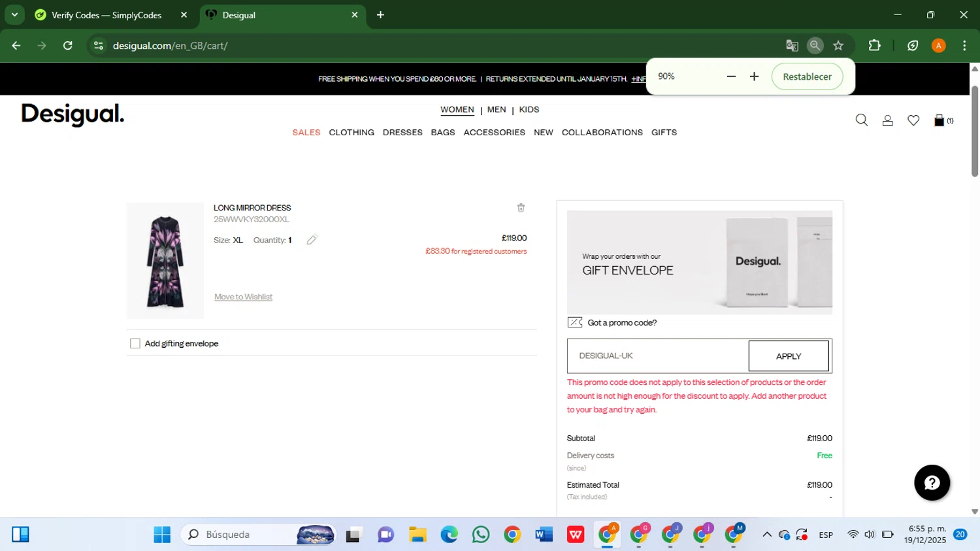Open the Chrome profile avatar
Viewport: 980px width, 551px height.
coord(938,46)
